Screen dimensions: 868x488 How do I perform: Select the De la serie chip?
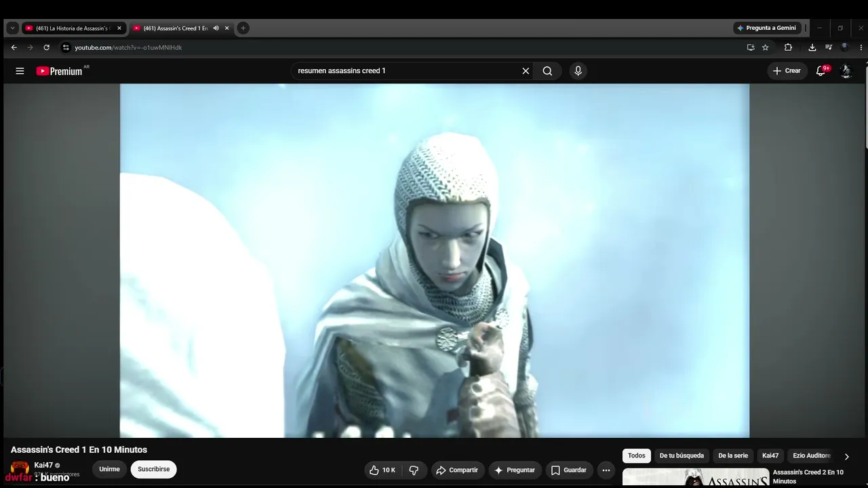733,455
